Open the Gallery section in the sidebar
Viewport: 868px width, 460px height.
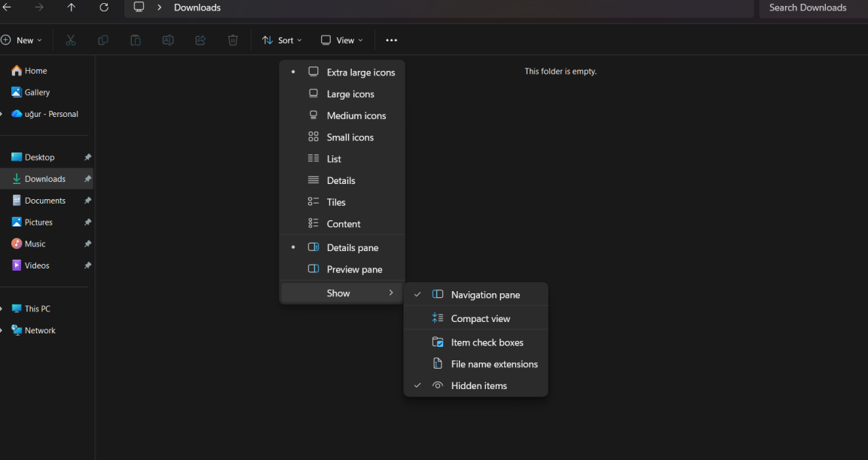pyautogui.click(x=35, y=92)
